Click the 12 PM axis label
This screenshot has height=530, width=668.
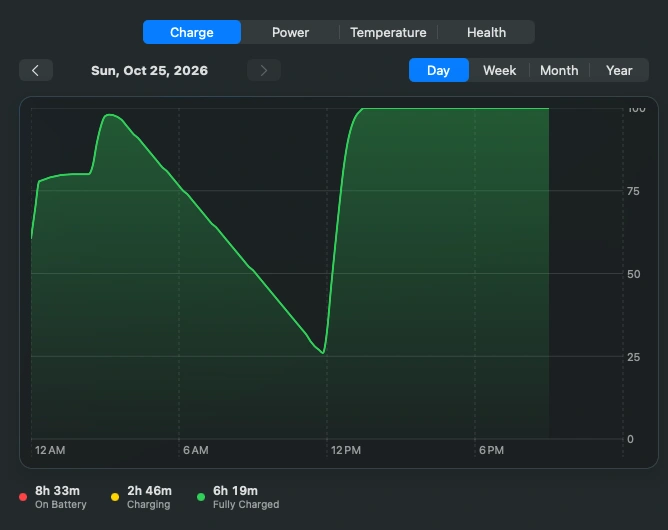point(346,450)
